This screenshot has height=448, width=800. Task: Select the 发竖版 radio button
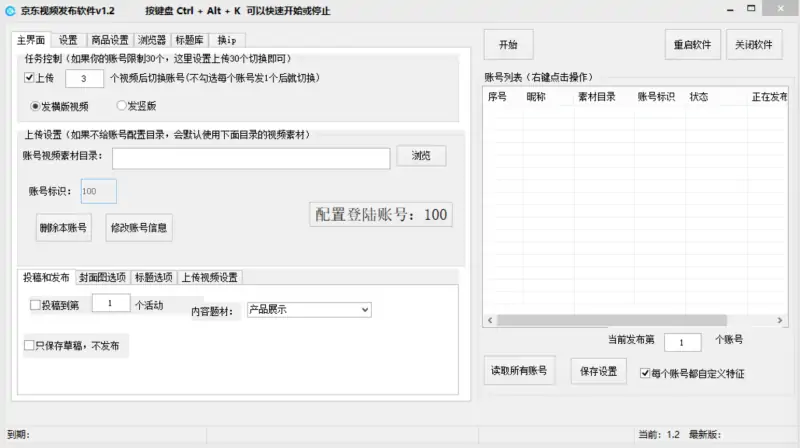pos(122,105)
